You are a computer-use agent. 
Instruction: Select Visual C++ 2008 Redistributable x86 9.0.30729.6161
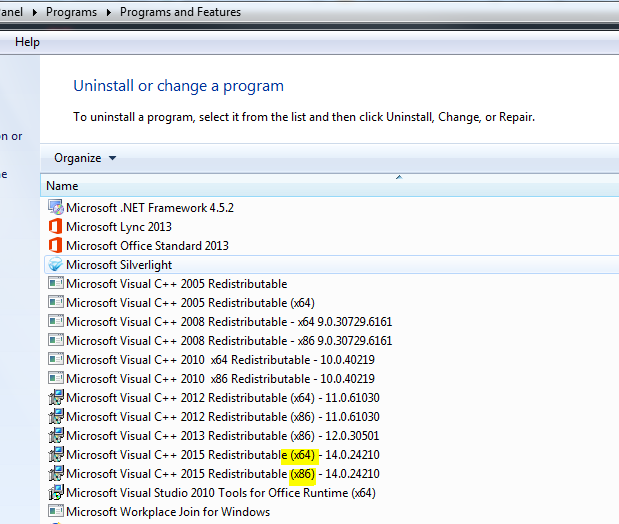(x=229, y=341)
